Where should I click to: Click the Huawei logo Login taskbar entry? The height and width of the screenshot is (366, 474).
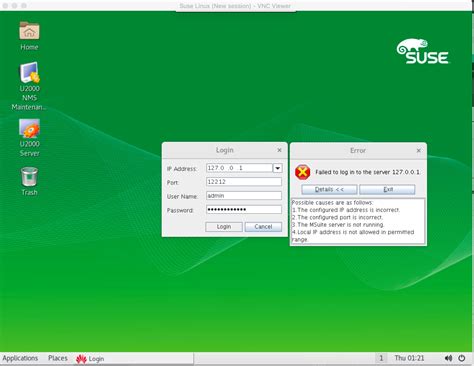(90, 359)
